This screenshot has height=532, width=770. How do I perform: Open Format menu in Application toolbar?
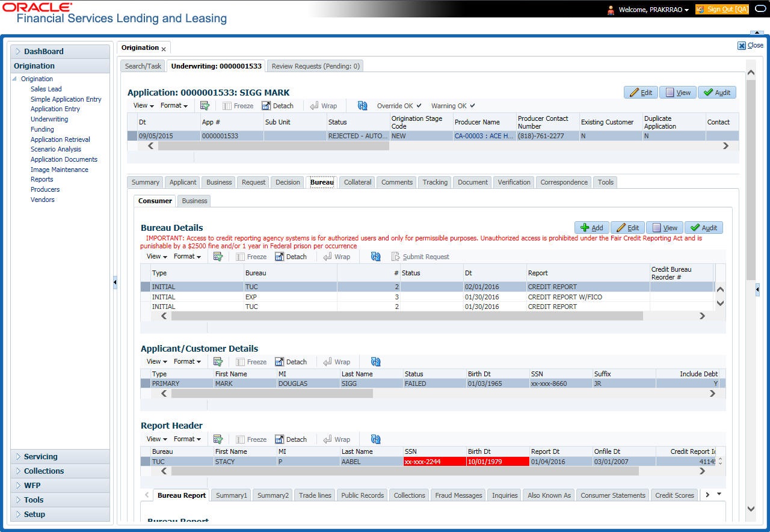(174, 106)
